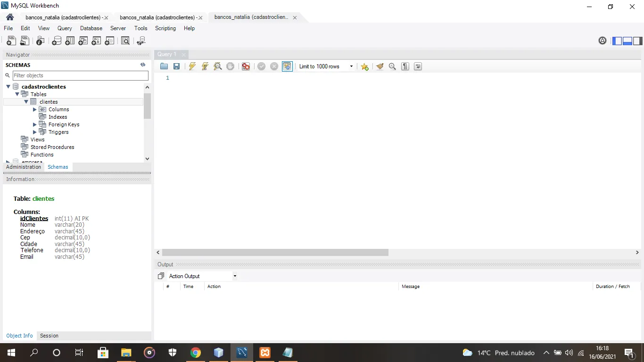Screen dimensions: 644x362
Task: Open Google Chrome from the taskbar
Action: (195, 353)
